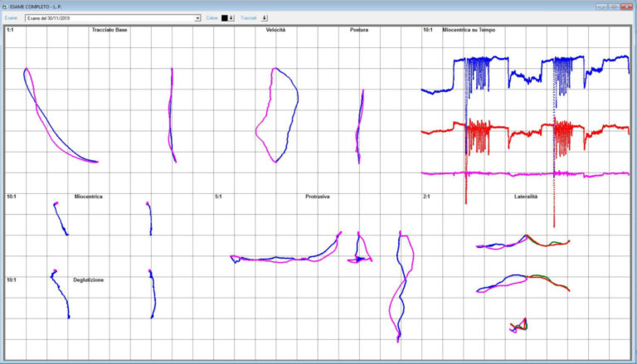This screenshot has width=637, height=364.
Task: Click the Esame label
Action: [x=11, y=17]
